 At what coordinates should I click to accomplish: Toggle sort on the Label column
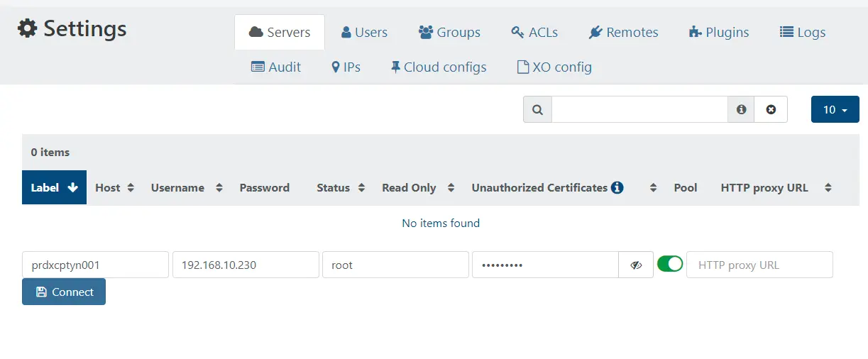click(x=54, y=188)
